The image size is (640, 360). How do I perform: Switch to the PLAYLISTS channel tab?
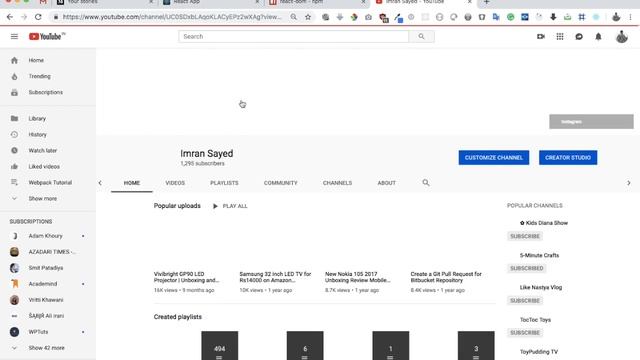coord(224,183)
